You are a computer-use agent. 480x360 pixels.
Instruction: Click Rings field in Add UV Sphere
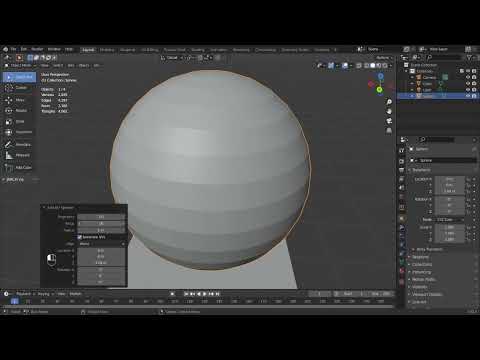(x=101, y=224)
